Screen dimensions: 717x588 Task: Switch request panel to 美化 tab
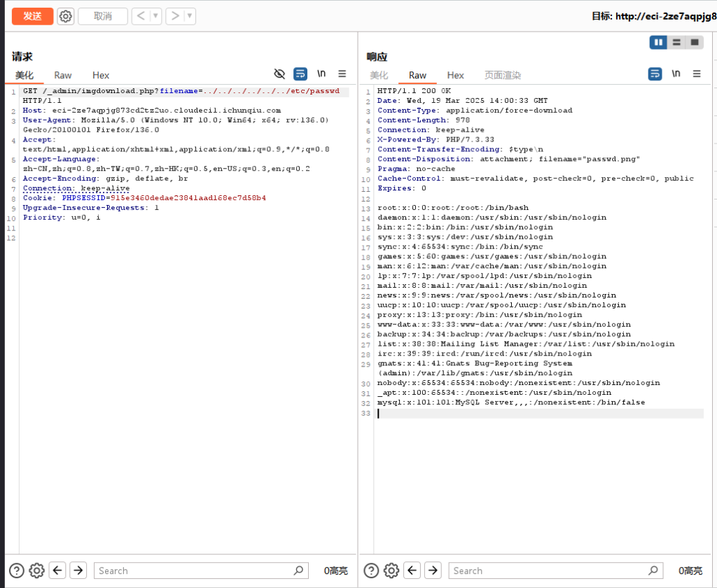click(25, 75)
